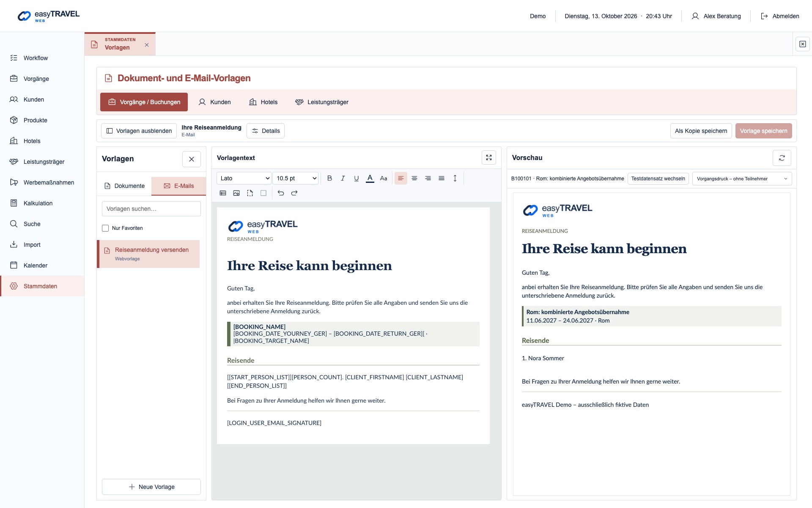Toggle italic formatting
Image resolution: width=812 pixels, height=508 pixels.
click(x=343, y=178)
